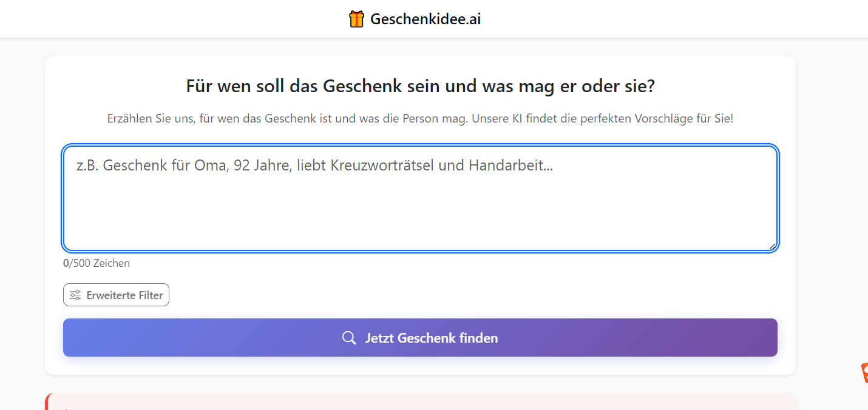Focus the gift description text area

420,206
